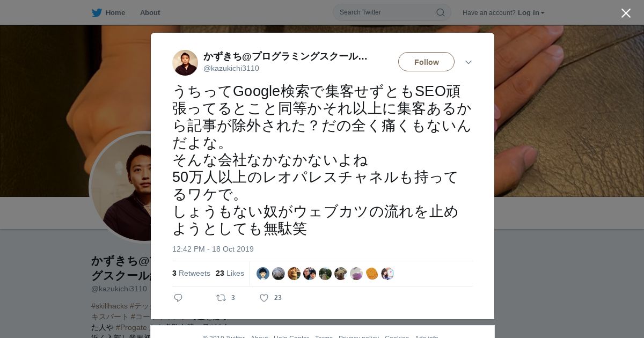Like the tweet with the heart icon
The width and height of the screenshot is (644, 338).
click(264, 298)
